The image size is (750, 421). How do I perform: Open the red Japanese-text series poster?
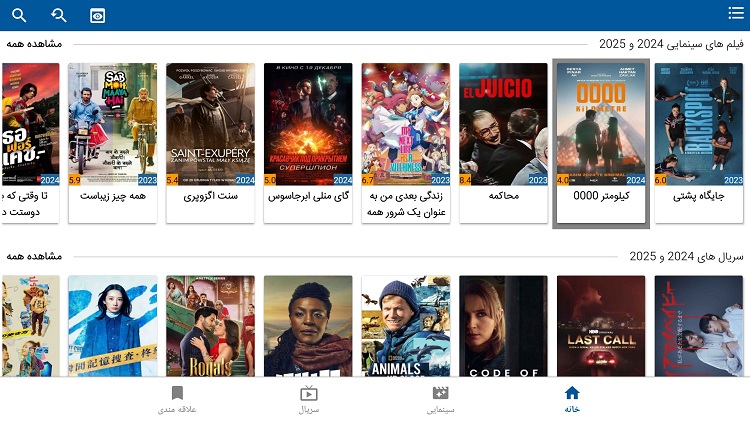click(x=698, y=326)
